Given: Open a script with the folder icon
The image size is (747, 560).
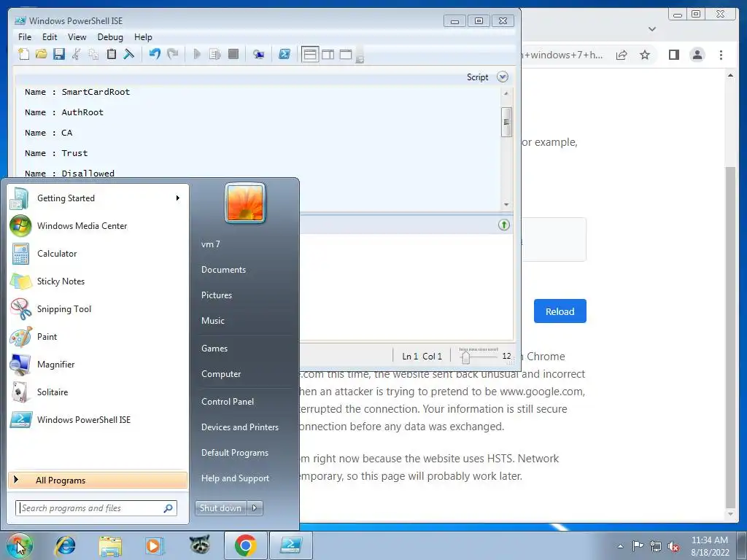Looking at the screenshot, I should (42, 54).
